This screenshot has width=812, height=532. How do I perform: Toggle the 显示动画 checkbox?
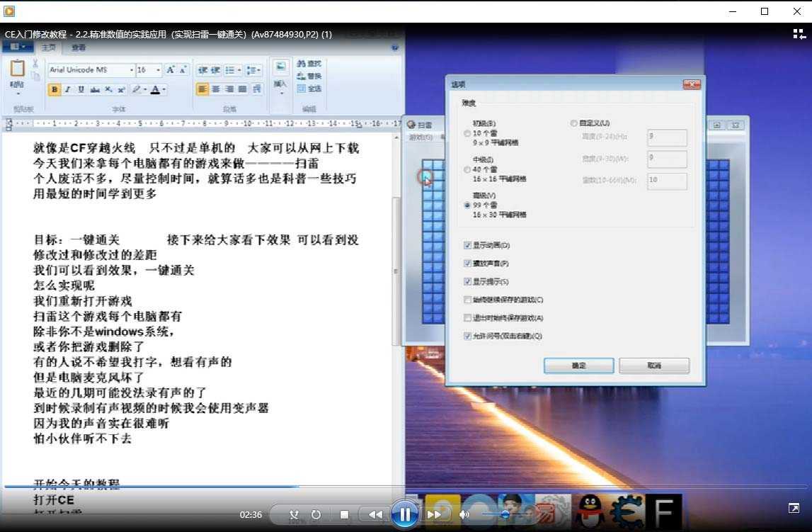pyautogui.click(x=467, y=245)
